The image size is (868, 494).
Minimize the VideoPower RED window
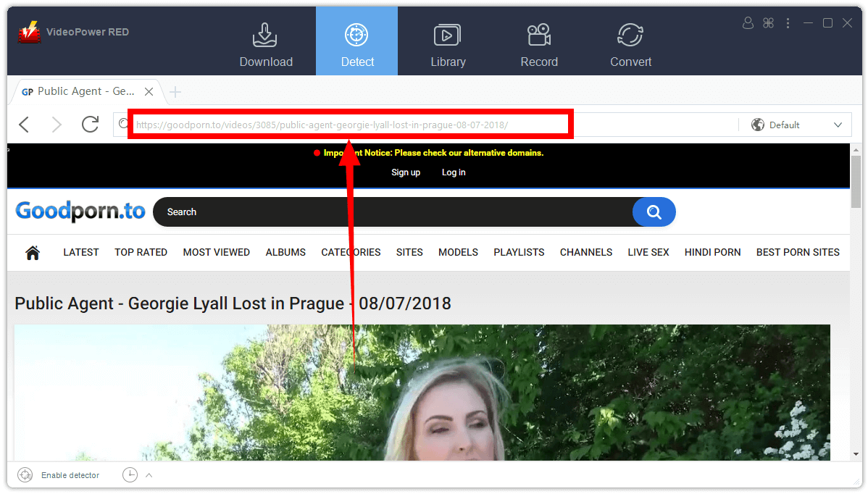click(x=808, y=22)
